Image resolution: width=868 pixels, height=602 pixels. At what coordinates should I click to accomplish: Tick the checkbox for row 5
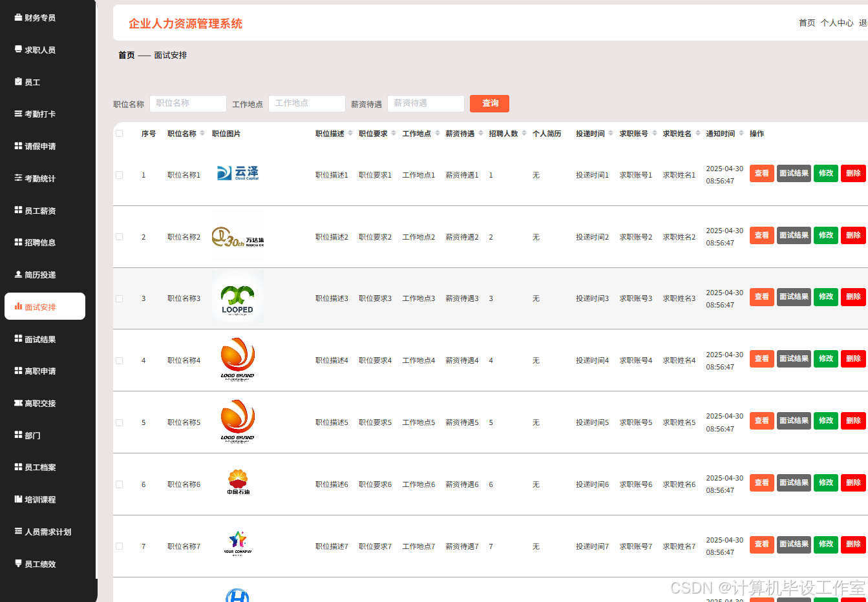coord(119,423)
